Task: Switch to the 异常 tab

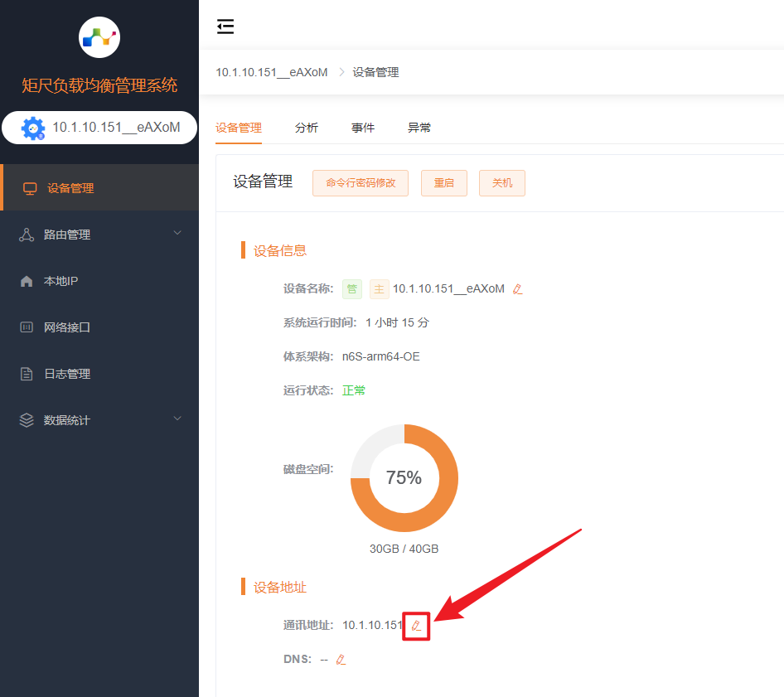Action: [419, 128]
